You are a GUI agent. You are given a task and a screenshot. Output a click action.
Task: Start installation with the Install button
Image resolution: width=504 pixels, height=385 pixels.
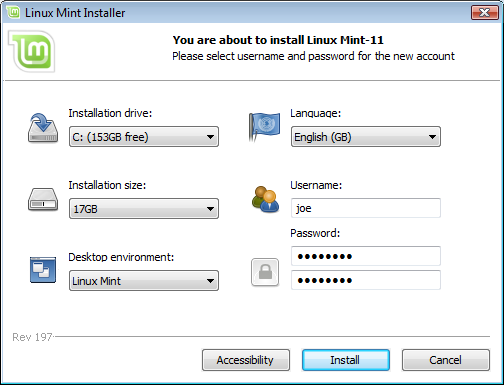pos(346,360)
